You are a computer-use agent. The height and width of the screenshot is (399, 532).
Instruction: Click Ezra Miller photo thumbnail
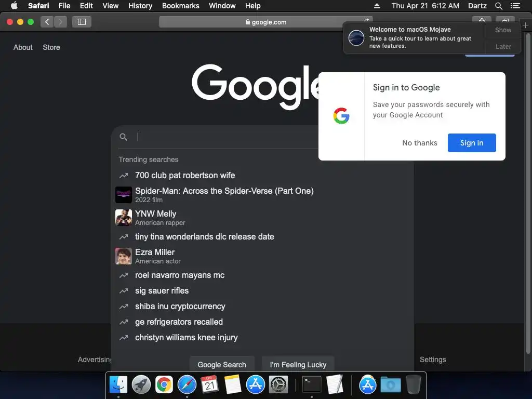coord(124,256)
